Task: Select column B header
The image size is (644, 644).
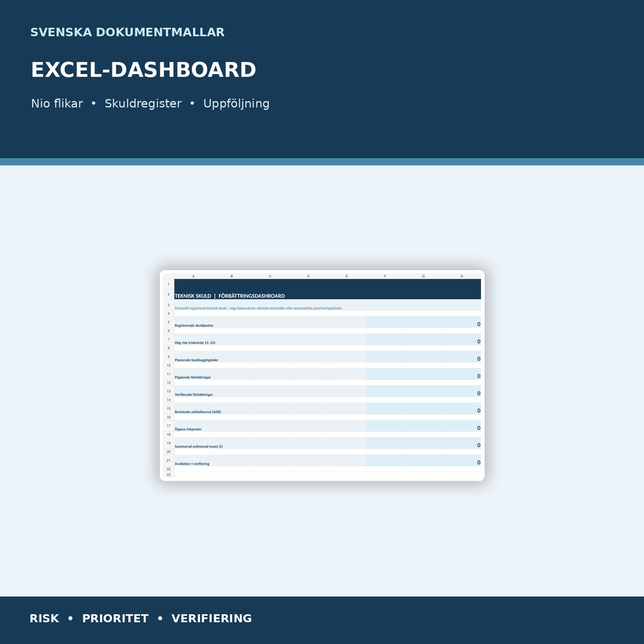Action: pyautogui.click(x=232, y=276)
